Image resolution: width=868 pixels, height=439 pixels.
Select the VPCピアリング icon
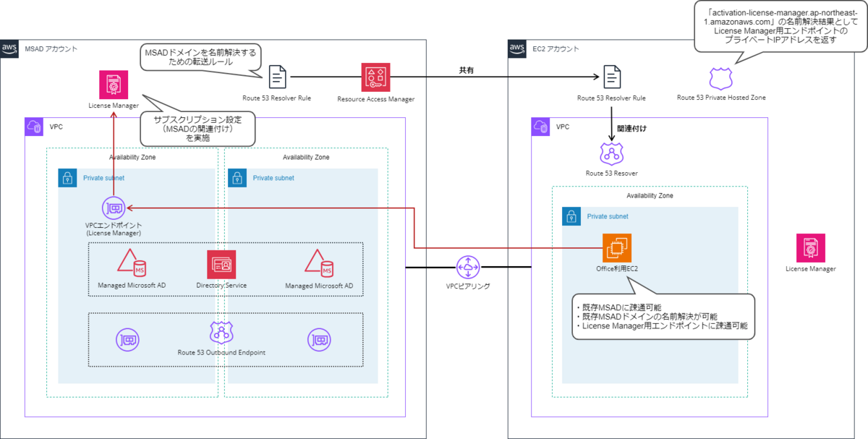click(468, 267)
